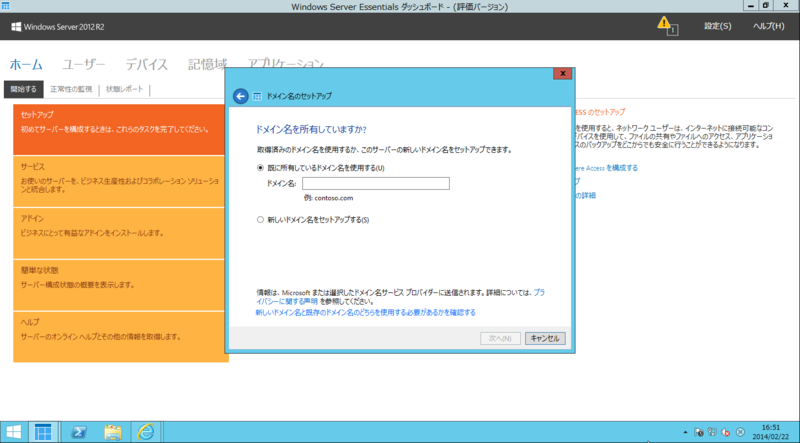Select the セットアップ category tile

[x=119, y=130]
